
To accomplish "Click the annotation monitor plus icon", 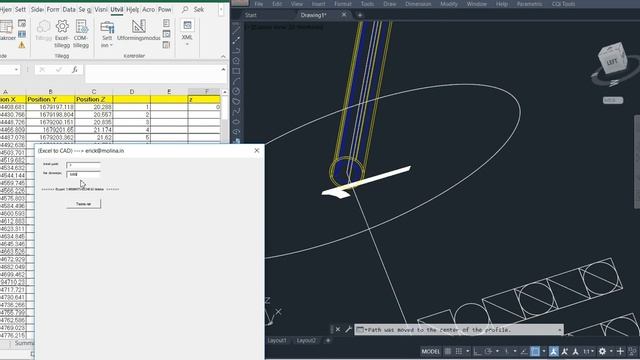I will (620, 351).
